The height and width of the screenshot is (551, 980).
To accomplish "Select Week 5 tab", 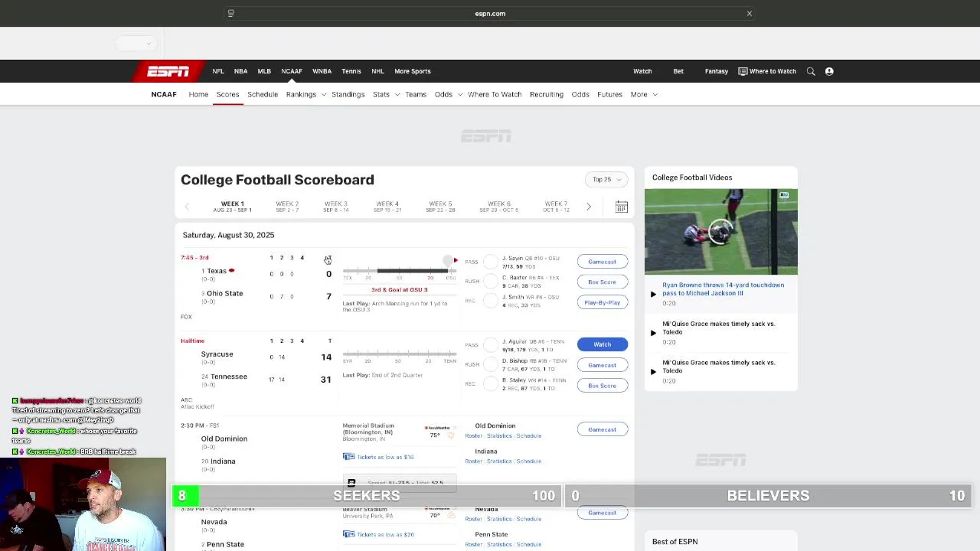I will [x=440, y=207].
